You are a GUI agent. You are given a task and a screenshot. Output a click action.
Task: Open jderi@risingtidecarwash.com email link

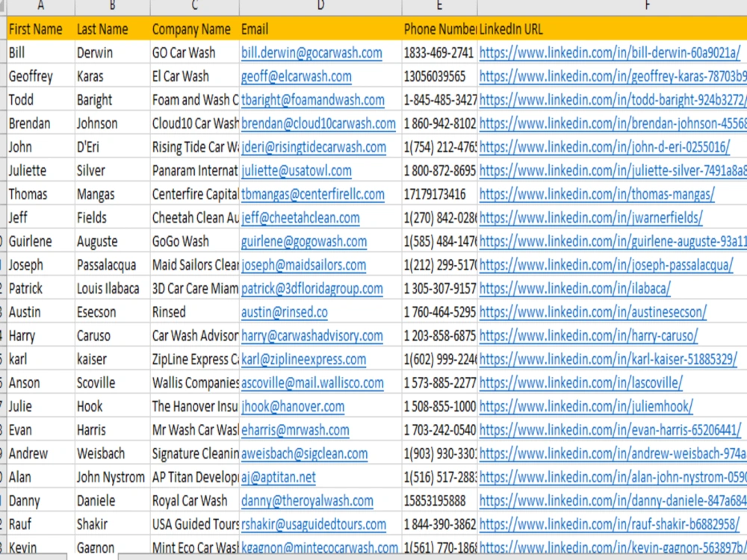(x=314, y=147)
